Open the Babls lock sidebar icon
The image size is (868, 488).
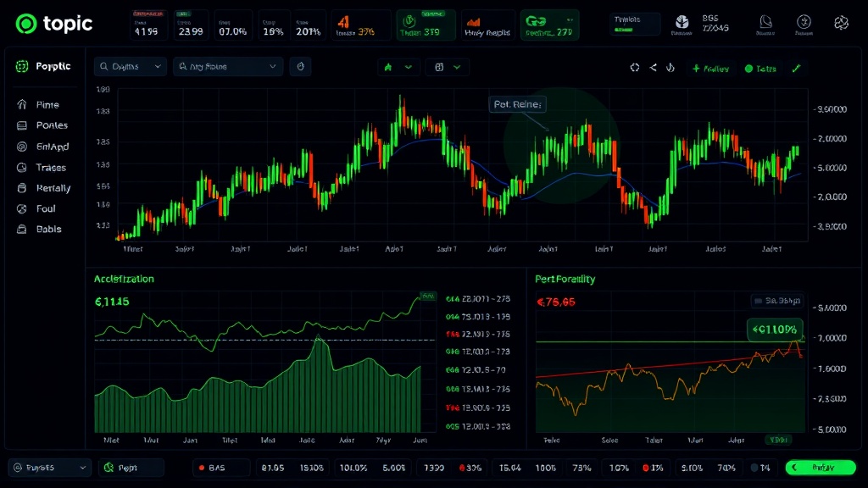click(x=21, y=229)
